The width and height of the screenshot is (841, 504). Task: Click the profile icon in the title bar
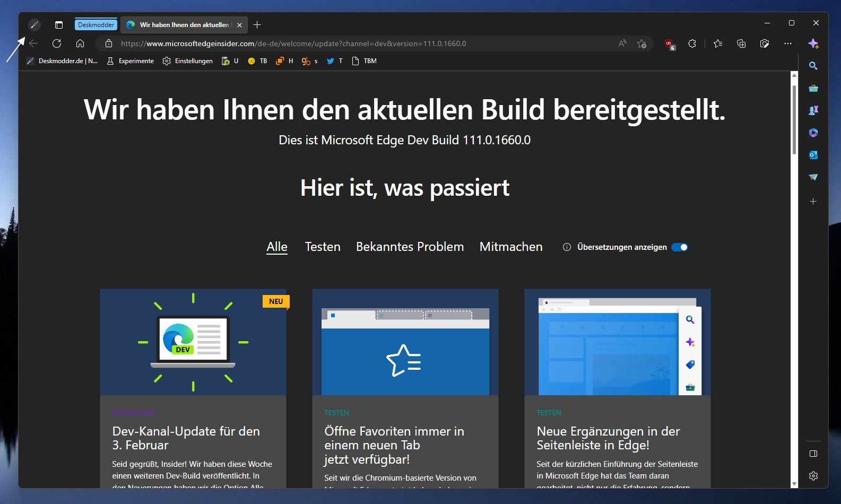[x=34, y=25]
